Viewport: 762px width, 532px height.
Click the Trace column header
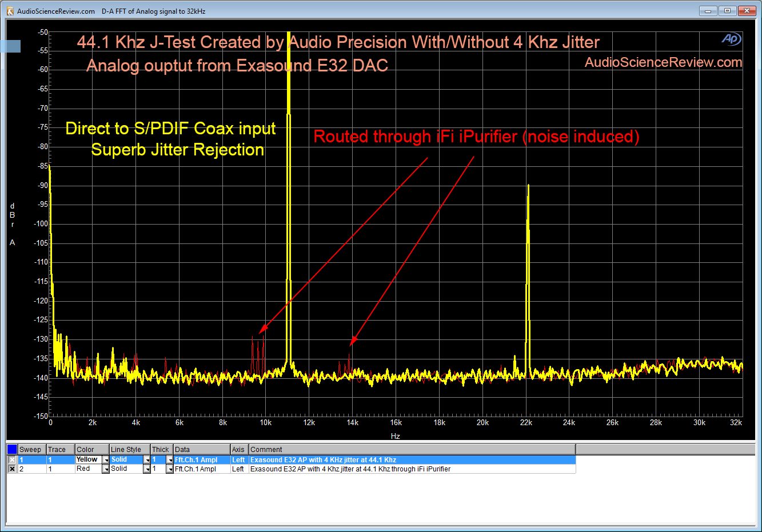pos(61,449)
